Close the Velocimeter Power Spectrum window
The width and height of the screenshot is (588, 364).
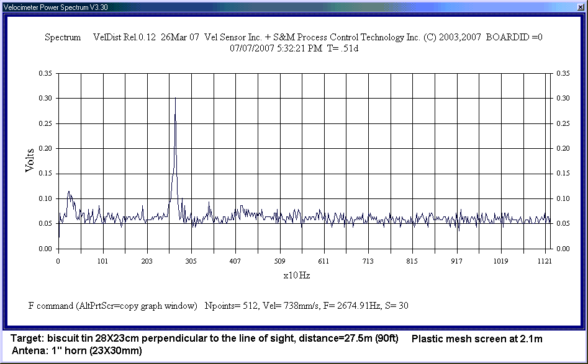pyautogui.click(x=581, y=7)
